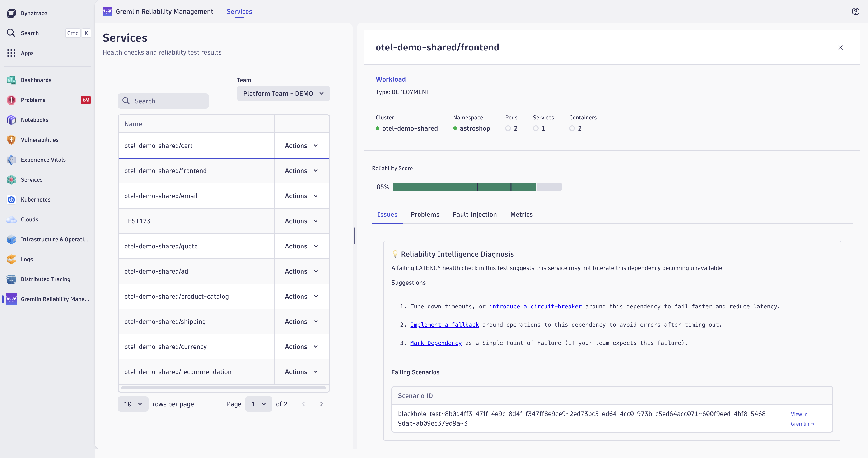The height and width of the screenshot is (458, 868).
Task: Switch to the Fault Injection tab
Action: tap(474, 214)
